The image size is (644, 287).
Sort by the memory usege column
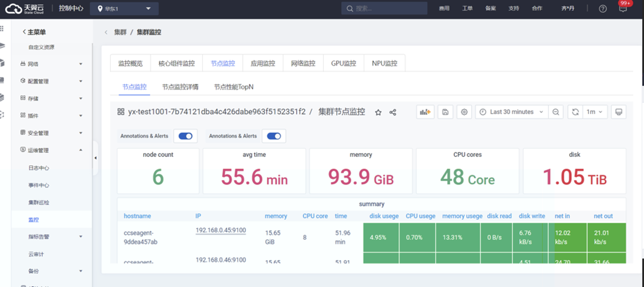[x=462, y=216]
